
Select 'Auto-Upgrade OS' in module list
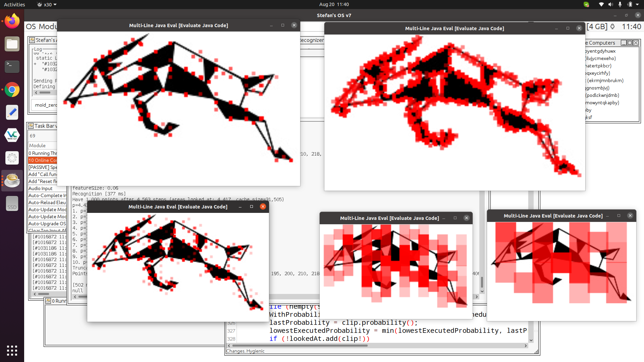[x=47, y=224]
